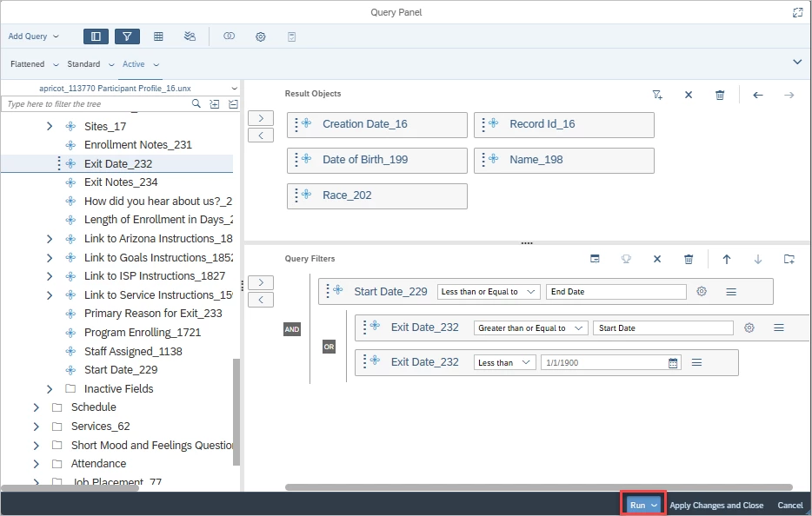Click add subquery icon in Query Filters
The image size is (812, 516).
pyautogui.click(x=595, y=259)
